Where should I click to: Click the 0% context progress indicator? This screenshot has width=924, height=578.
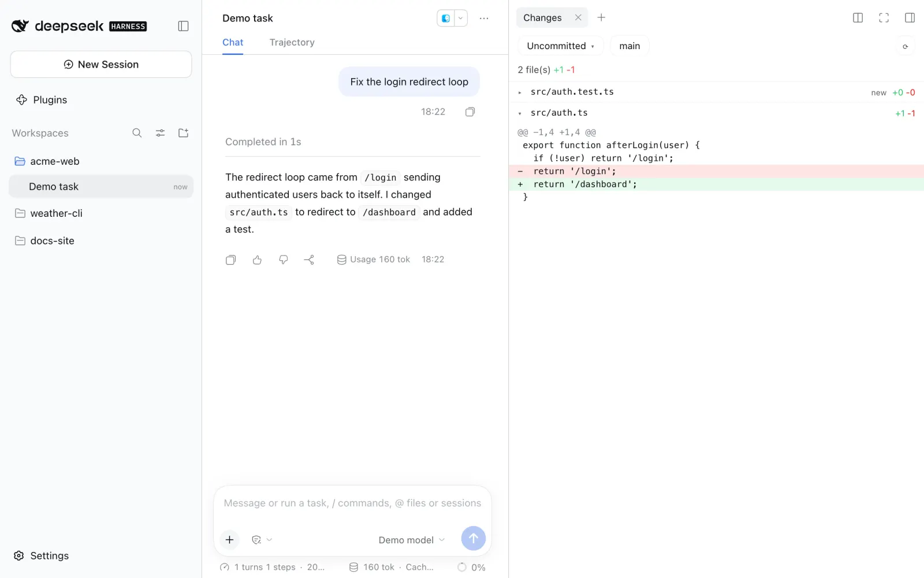click(x=471, y=567)
